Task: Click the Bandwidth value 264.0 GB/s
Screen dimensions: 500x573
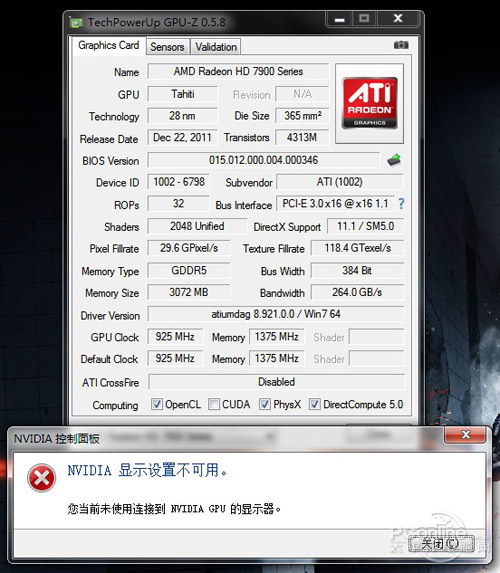Action: tap(357, 292)
